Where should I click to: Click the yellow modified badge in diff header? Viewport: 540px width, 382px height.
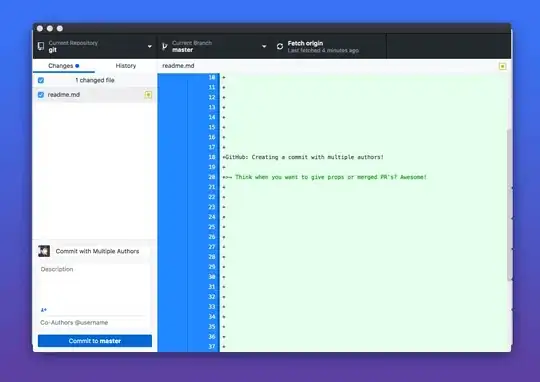coord(502,66)
